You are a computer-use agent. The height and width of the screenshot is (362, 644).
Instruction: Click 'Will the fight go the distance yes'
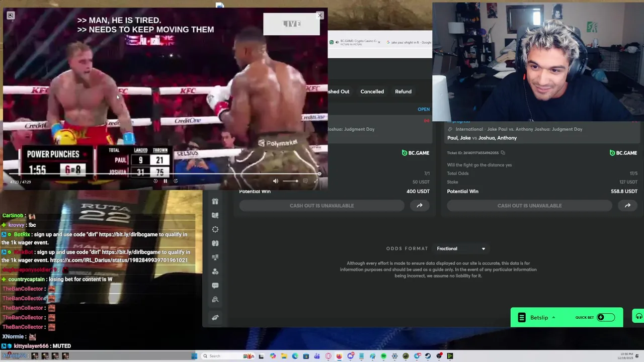pos(479,165)
